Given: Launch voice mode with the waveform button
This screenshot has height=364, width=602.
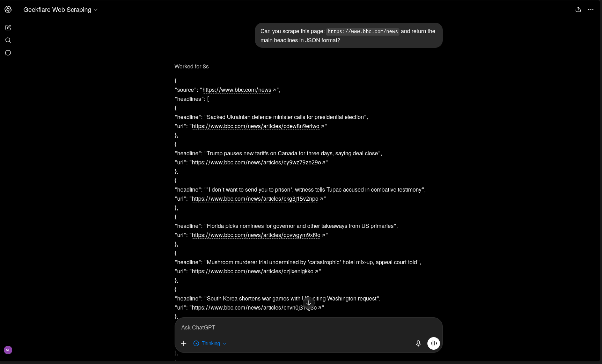Looking at the screenshot, I should click(434, 343).
